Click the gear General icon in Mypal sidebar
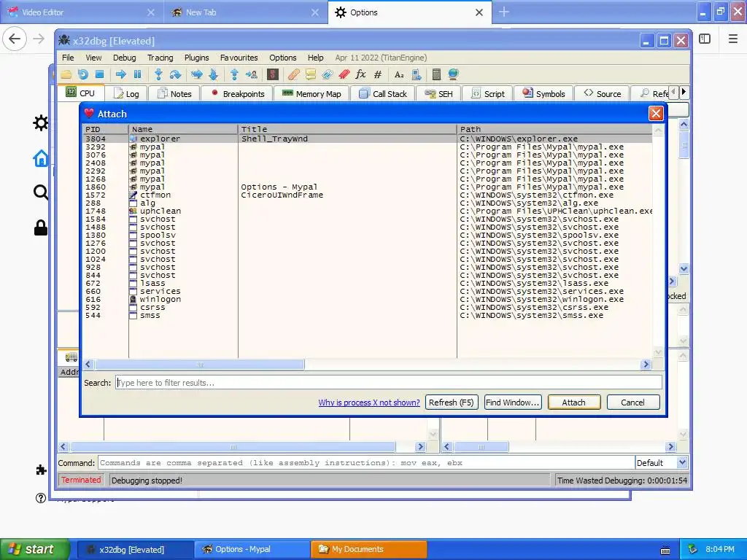The height and width of the screenshot is (560, 747). 41,122
